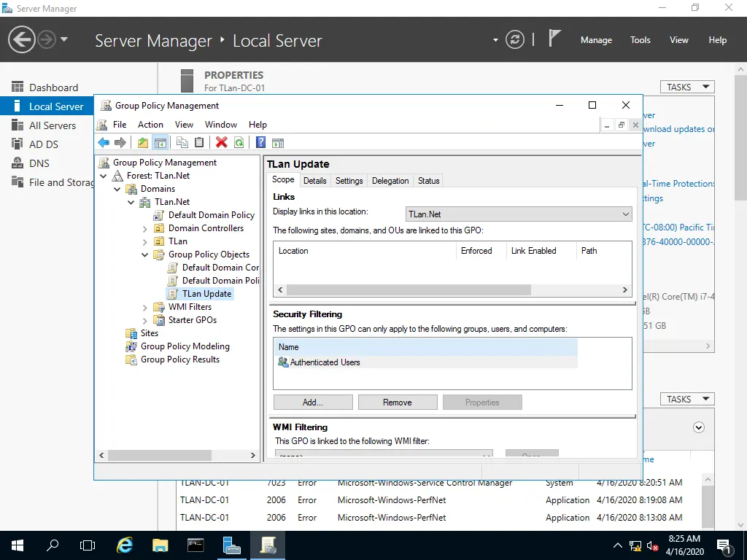Image resolution: width=747 pixels, height=560 pixels.
Task: Click the Forward arrow in Group Policy Management toolbar
Action: 120,142
